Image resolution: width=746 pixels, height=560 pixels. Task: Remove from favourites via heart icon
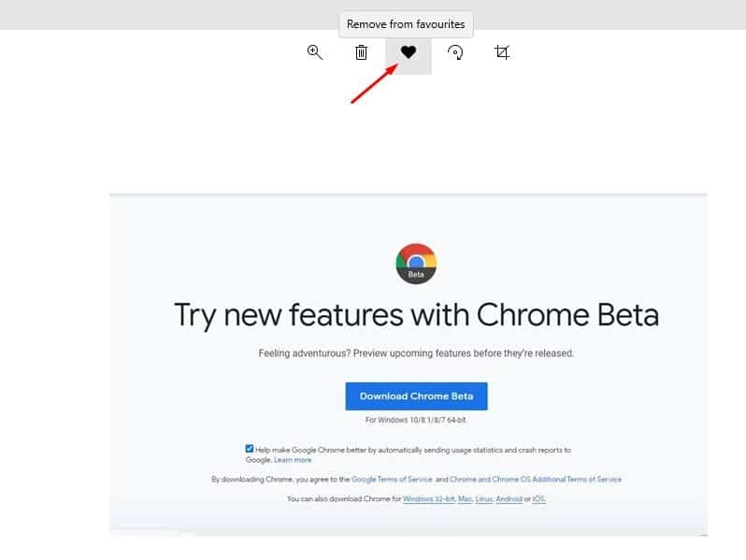click(x=409, y=51)
